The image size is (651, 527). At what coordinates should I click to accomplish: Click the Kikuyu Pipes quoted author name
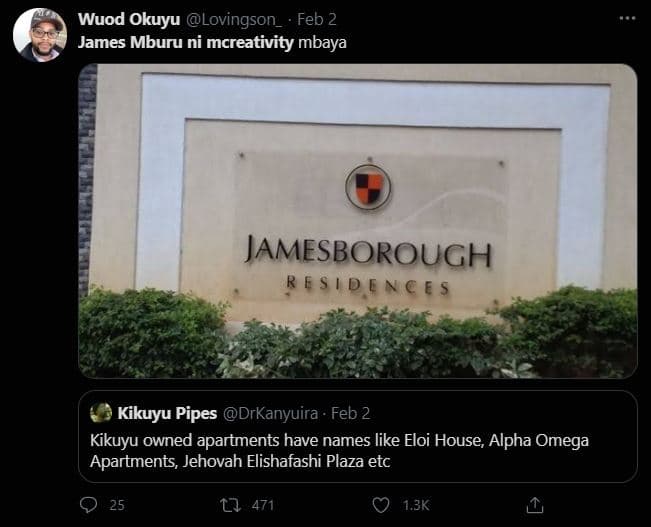167,413
